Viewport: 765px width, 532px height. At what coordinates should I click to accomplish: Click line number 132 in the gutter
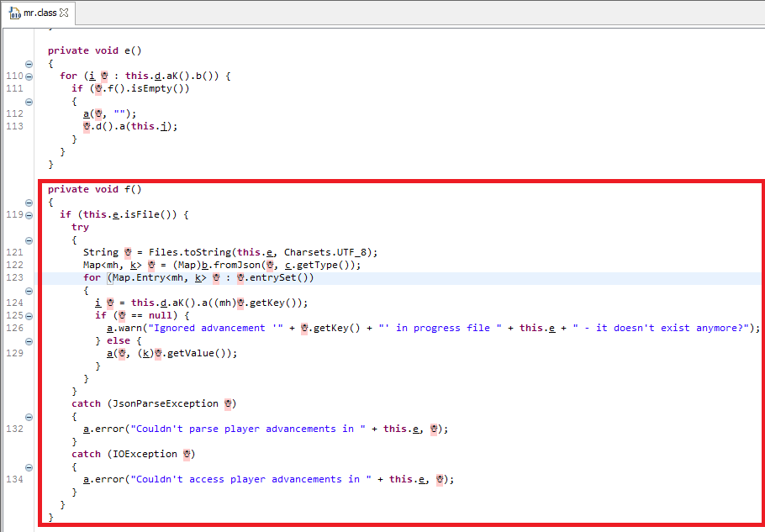(x=14, y=429)
